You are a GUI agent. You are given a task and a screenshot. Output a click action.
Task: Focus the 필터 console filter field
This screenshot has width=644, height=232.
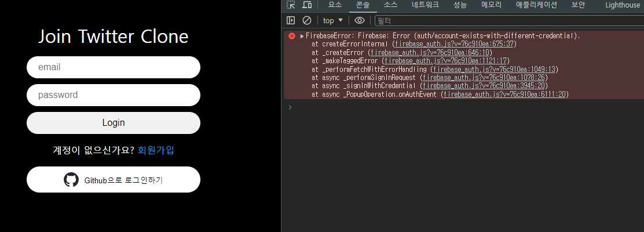coord(509,20)
